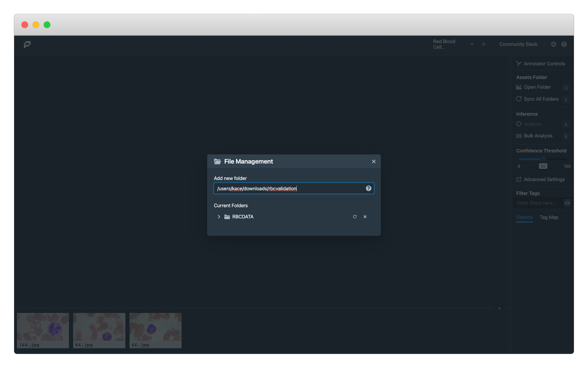Click the macOS yellow minimize button
Viewport: 588px width, 368px height.
pyautogui.click(x=36, y=25)
